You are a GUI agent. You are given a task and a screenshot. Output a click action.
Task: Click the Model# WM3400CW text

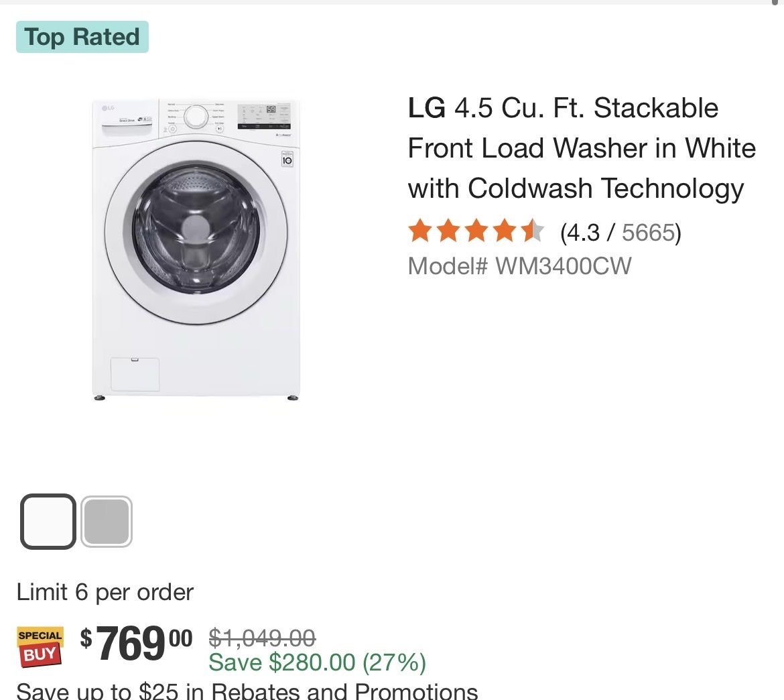(519, 266)
